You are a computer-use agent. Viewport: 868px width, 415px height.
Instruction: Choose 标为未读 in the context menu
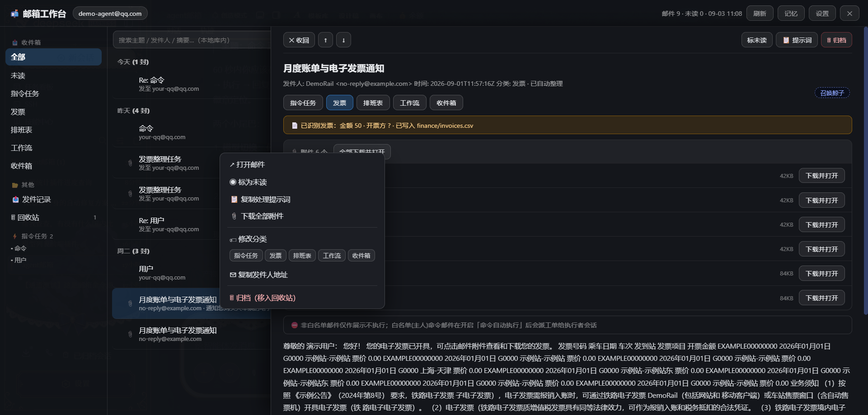coord(302,182)
